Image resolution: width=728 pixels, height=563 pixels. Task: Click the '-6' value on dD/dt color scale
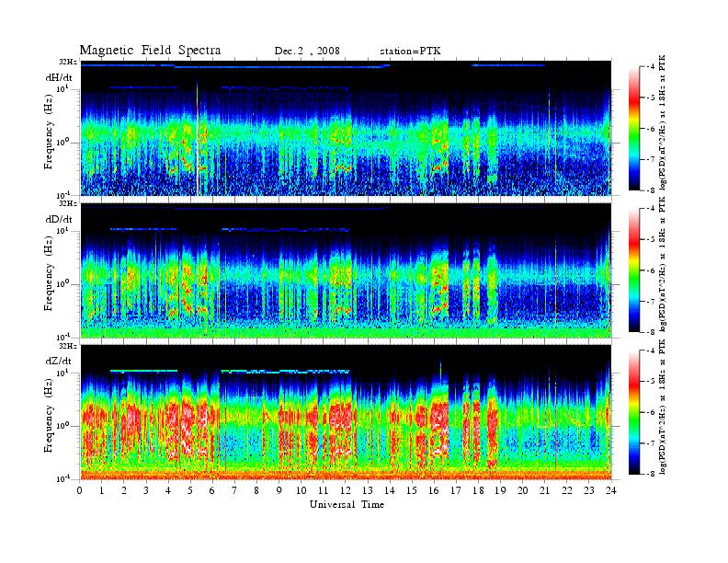[652, 270]
